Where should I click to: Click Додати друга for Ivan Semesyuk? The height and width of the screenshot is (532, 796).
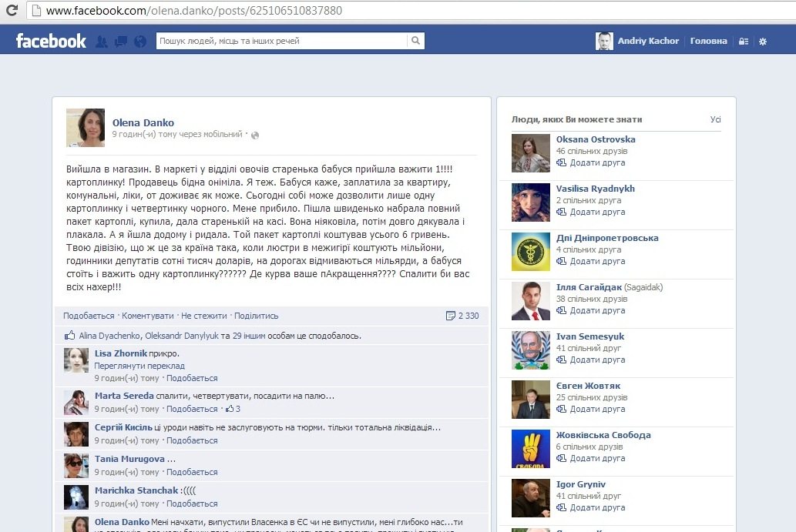tap(597, 360)
